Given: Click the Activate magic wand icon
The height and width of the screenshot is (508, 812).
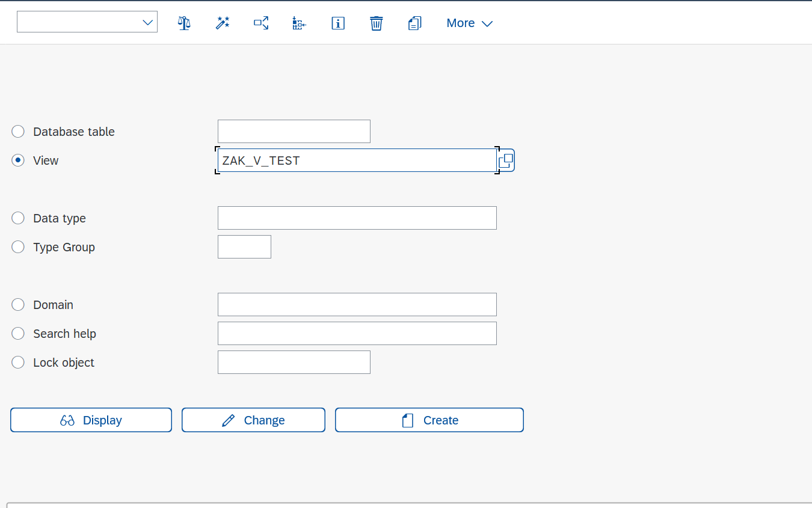Looking at the screenshot, I should coord(223,23).
